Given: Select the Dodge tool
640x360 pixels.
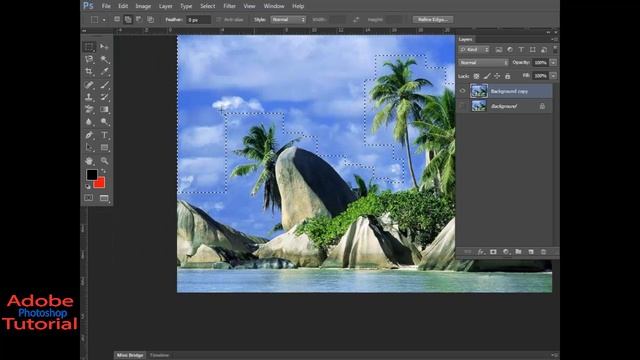Looking at the screenshot, I should point(104,122).
